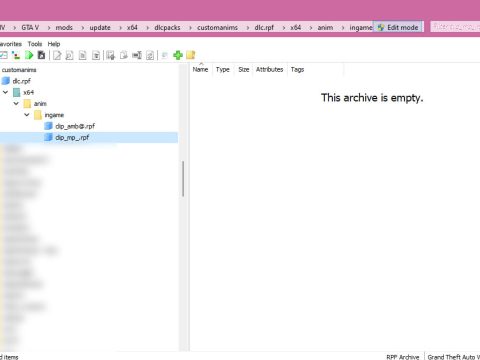Go to dlc.rpf breadcrumb segment
The image size is (480, 360).
click(264, 28)
